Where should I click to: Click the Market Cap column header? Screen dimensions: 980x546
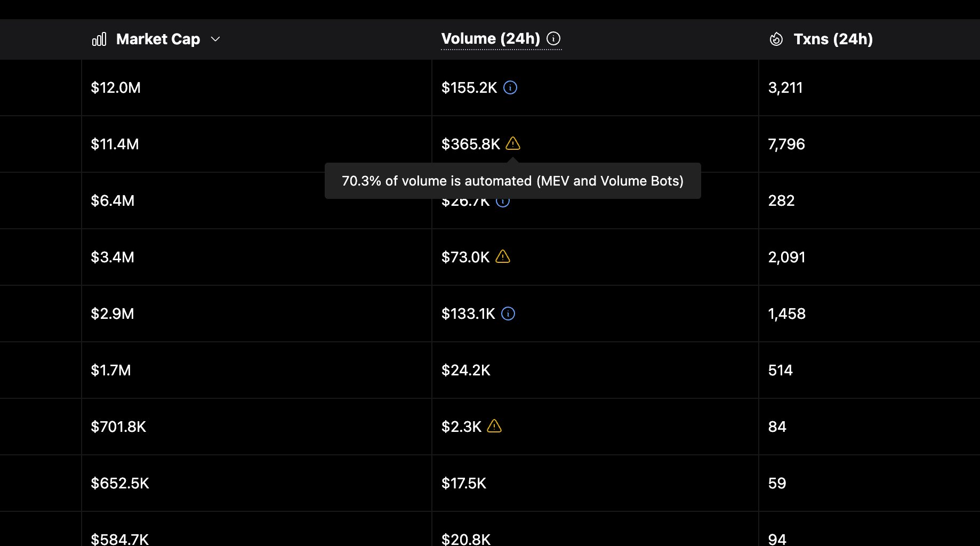[158, 39]
